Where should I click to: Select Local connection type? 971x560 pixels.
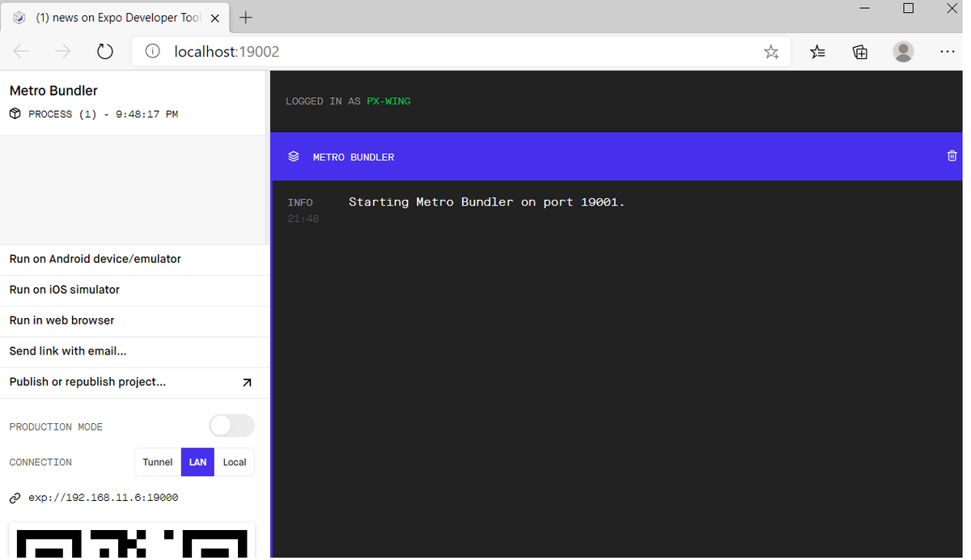(x=235, y=462)
